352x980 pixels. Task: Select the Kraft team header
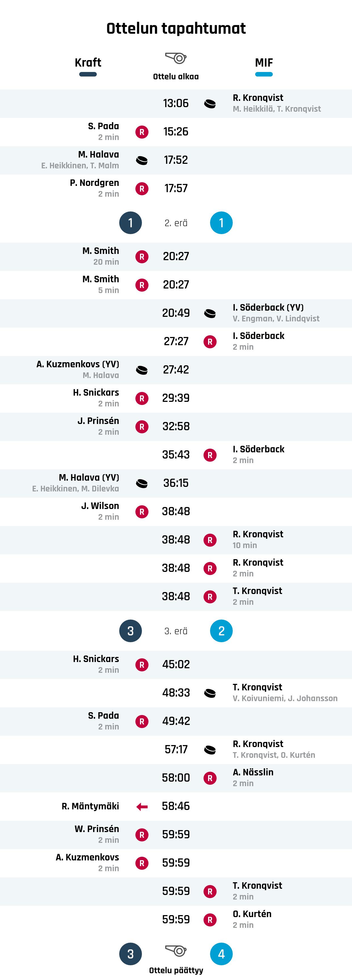(88, 63)
